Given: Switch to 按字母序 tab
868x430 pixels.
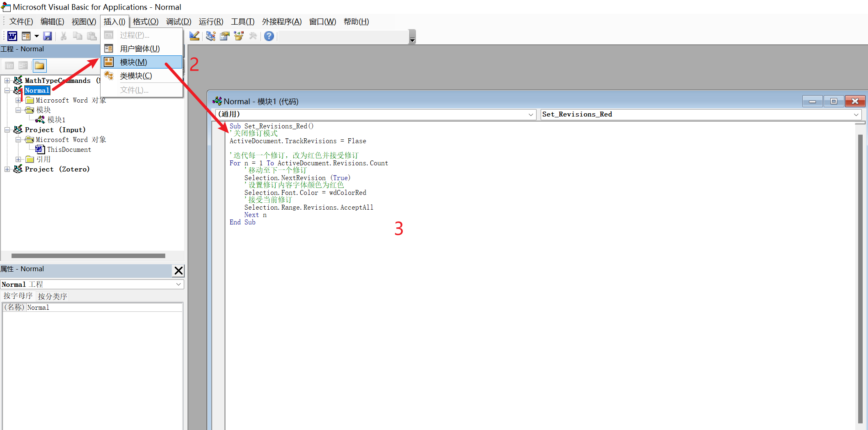Looking at the screenshot, I should pyautogui.click(x=18, y=296).
